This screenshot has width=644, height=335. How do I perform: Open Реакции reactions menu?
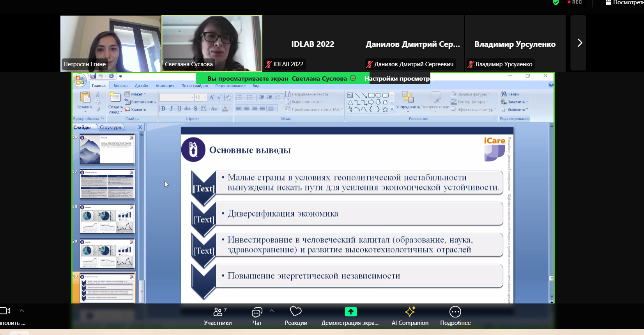click(x=296, y=316)
